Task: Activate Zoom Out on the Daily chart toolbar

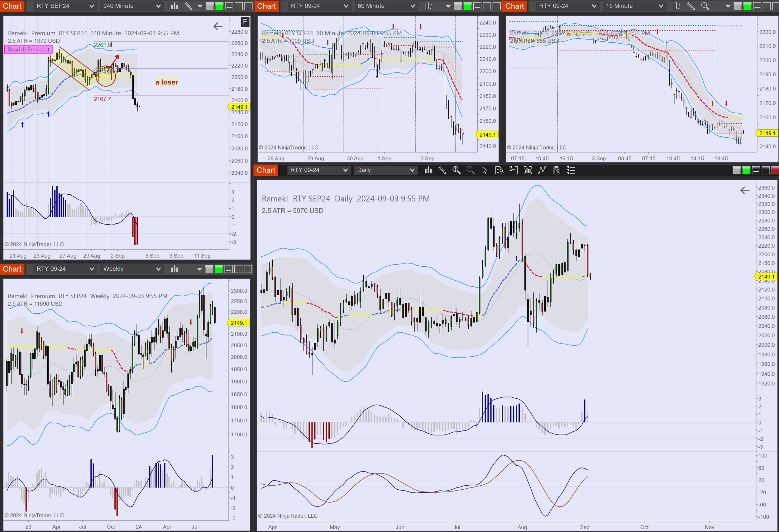Action: 471,170
